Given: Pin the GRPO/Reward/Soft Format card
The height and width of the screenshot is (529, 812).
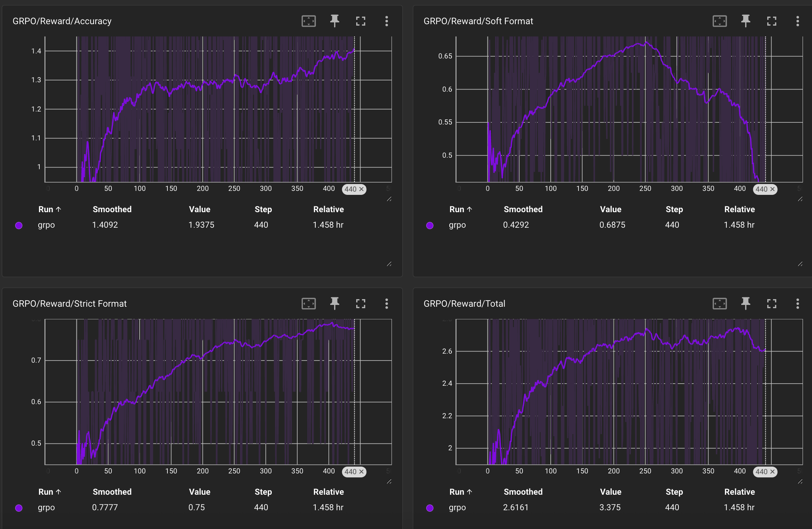Looking at the screenshot, I should (x=746, y=21).
